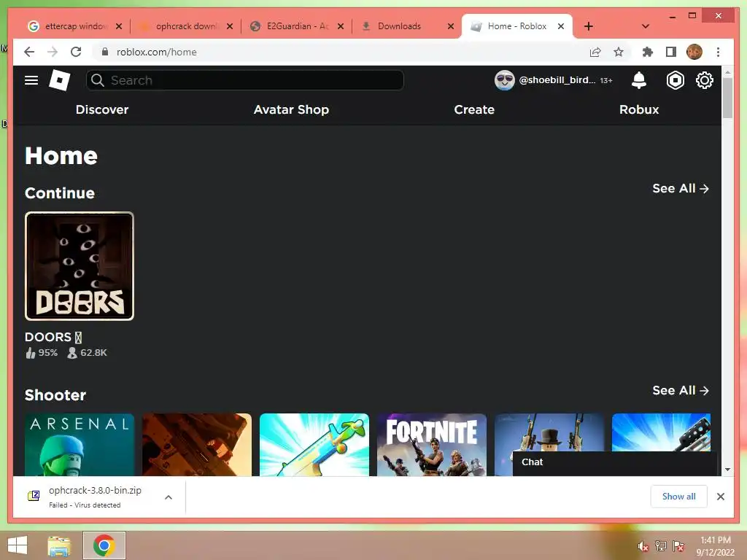Image resolution: width=747 pixels, height=560 pixels.
Task: Click Action Center flag icon
Action: 678,545
